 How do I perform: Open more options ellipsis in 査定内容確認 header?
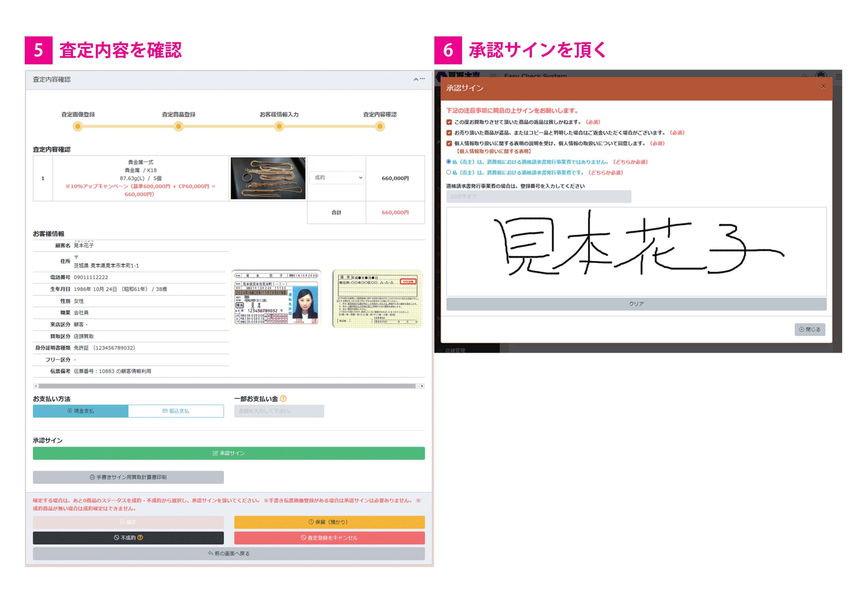coord(422,79)
